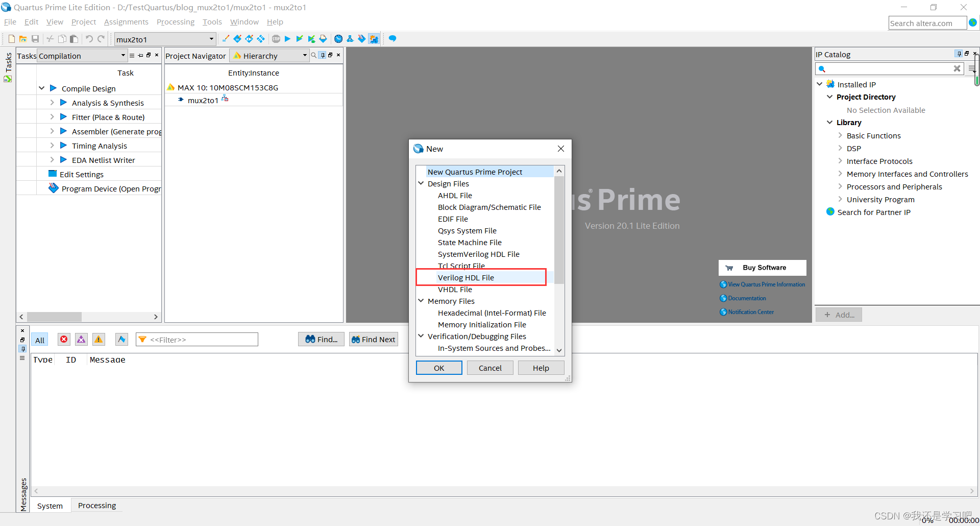This screenshot has height=526, width=980.
Task: Click the altera.com search globe icon
Action: click(x=973, y=22)
